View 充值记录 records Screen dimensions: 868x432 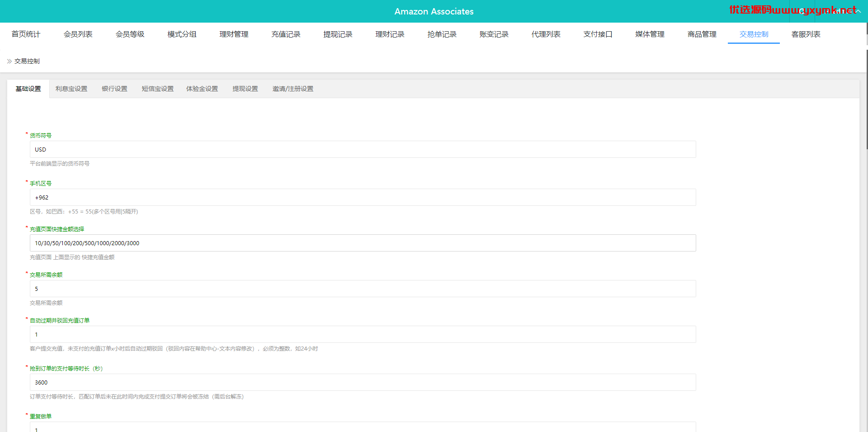click(286, 34)
